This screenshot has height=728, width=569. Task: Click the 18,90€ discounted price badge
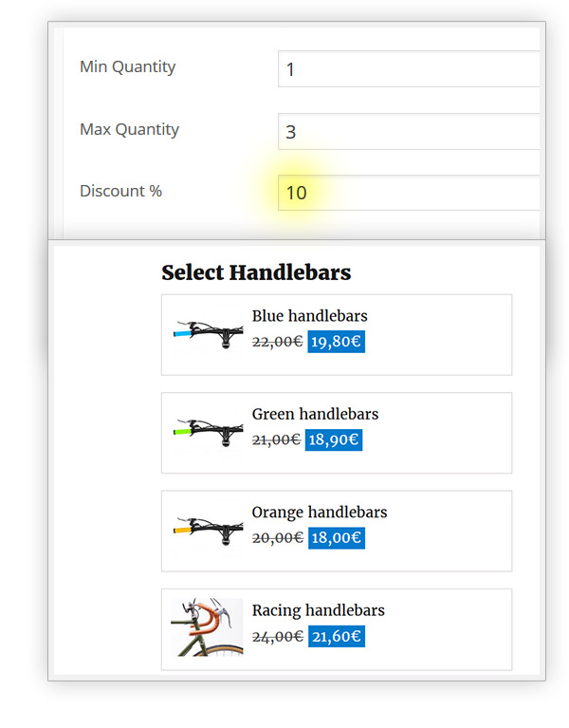334,439
